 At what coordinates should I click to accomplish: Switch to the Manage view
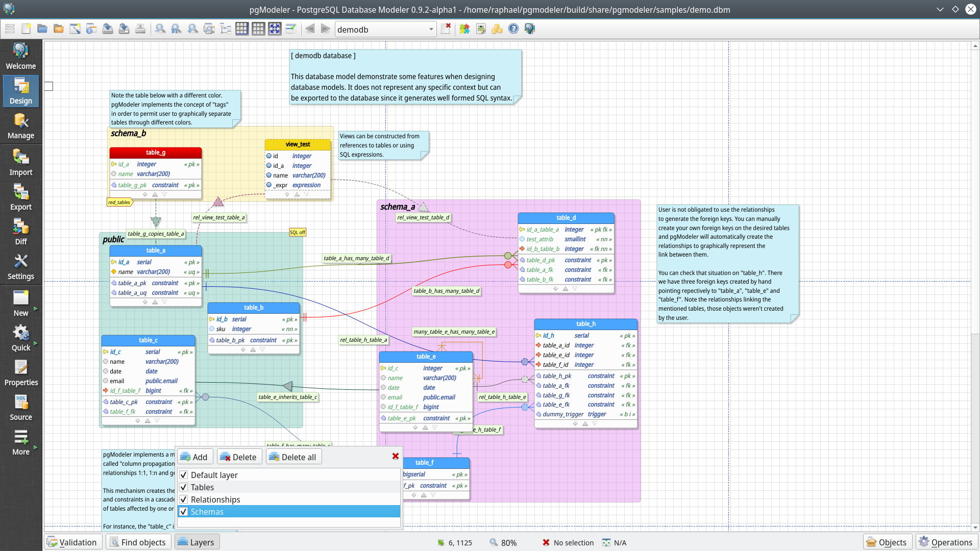[x=21, y=126]
